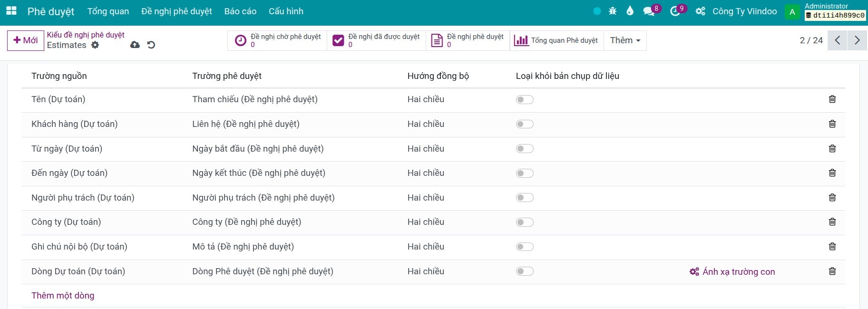868x309 pixels.
Task: Open the activities clock icon with badge 9
Action: click(x=675, y=11)
